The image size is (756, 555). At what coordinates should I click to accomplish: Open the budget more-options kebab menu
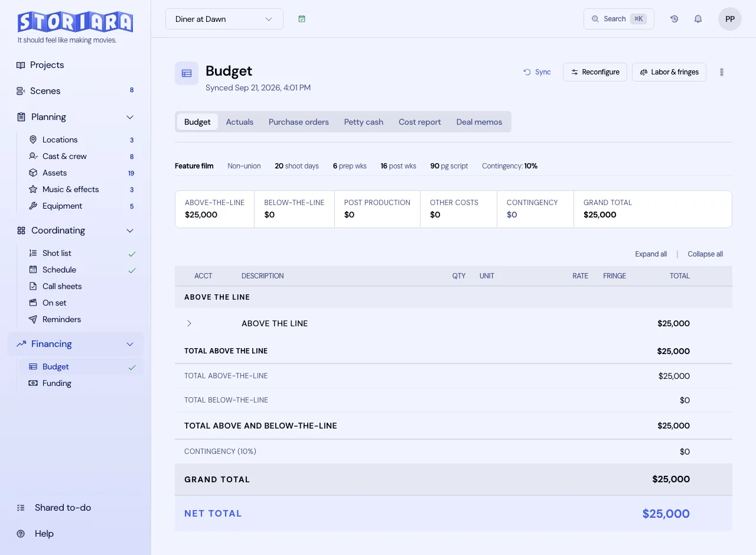click(722, 72)
